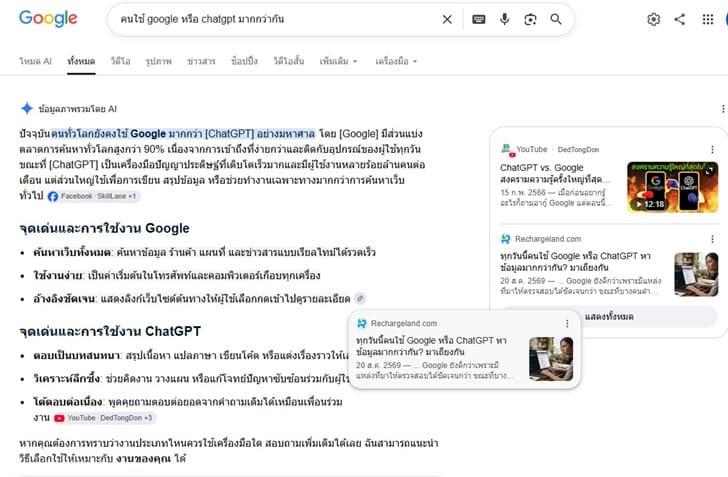Image resolution: width=728 pixels, height=477 pixels.
Task: Click the Rechargeland favicon in the popup card
Action: click(362, 323)
